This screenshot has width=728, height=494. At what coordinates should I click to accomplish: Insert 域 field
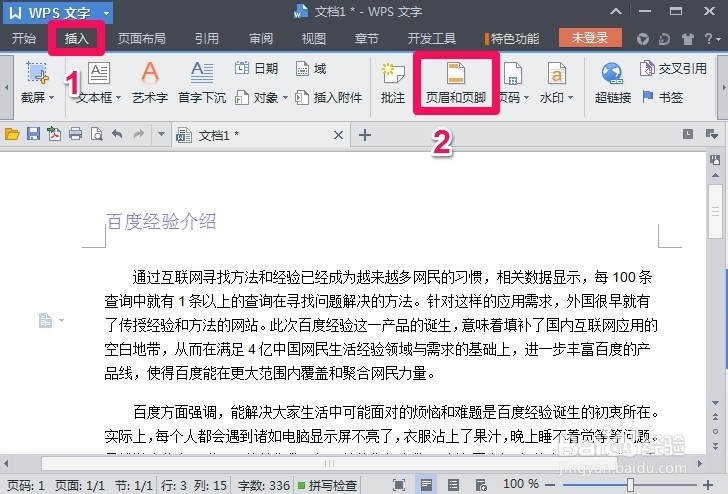311,69
